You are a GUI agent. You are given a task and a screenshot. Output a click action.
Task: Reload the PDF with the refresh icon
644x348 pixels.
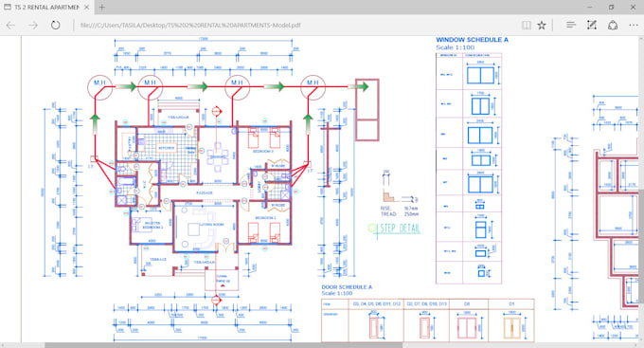[x=56, y=25]
